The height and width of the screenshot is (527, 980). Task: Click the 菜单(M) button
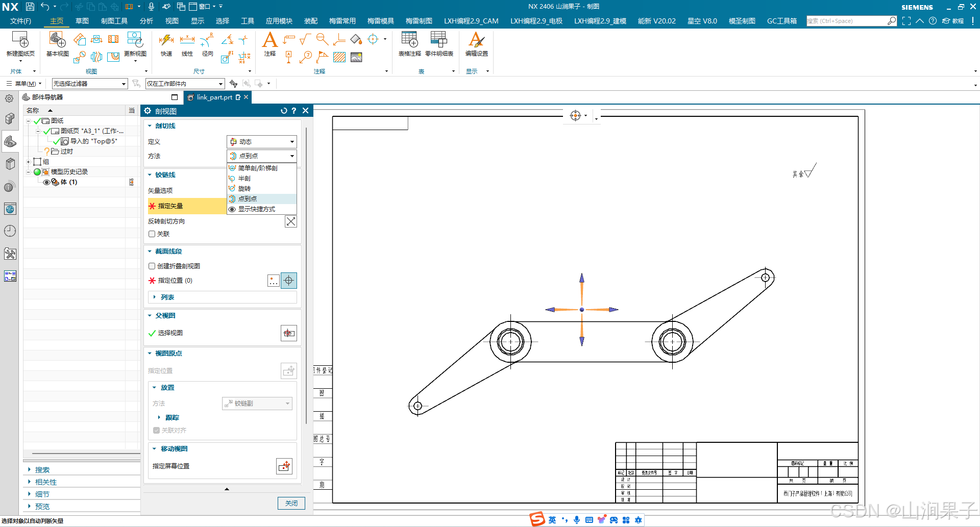pyautogui.click(x=24, y=84)
